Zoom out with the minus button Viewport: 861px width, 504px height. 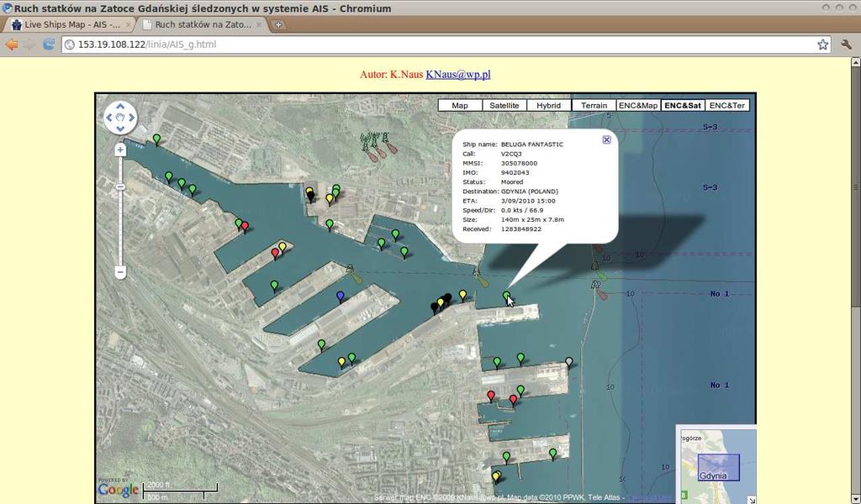point(120,272)
